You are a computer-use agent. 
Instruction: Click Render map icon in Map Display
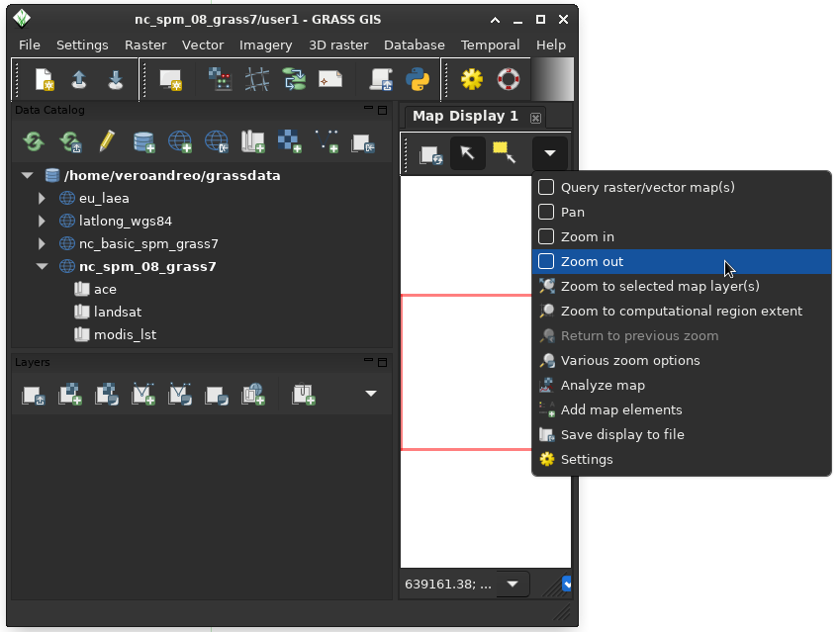tap(430, 154)
